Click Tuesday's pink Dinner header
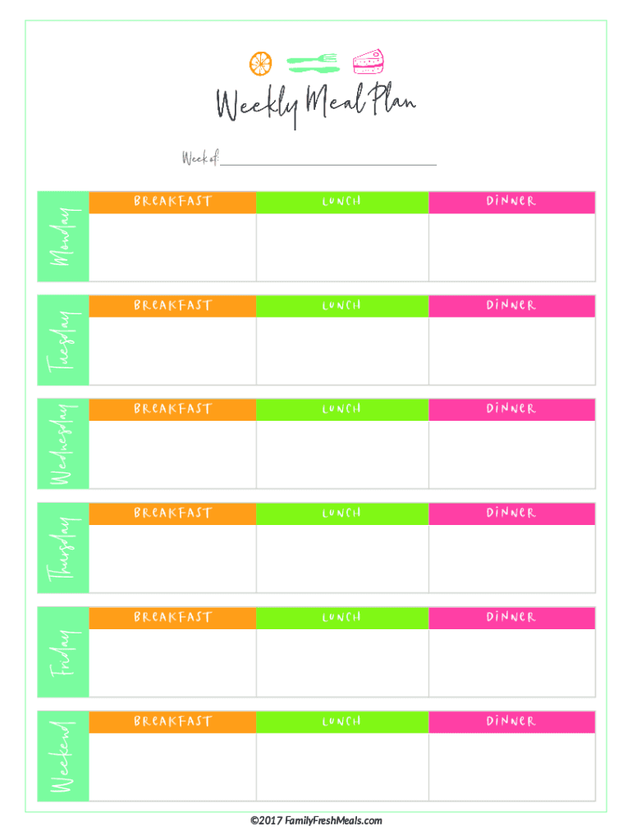This screenshot has height=840, width=632. click(x=511, y=306)
